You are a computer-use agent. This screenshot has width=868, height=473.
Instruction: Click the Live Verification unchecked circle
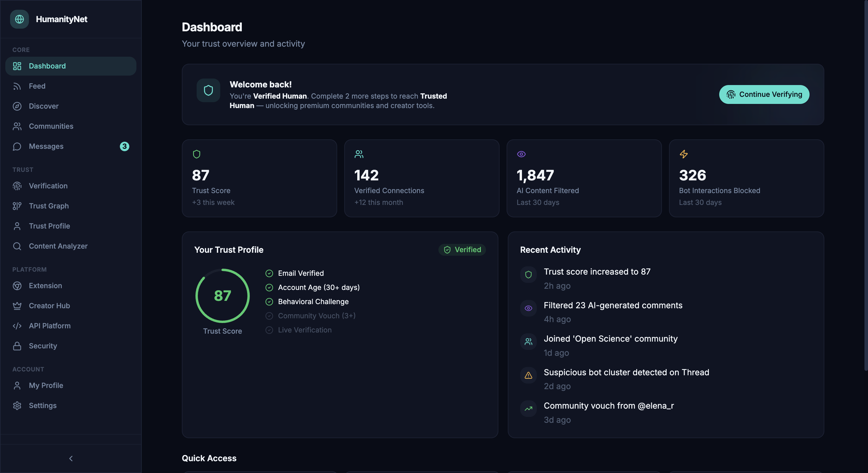pos(269,330)
